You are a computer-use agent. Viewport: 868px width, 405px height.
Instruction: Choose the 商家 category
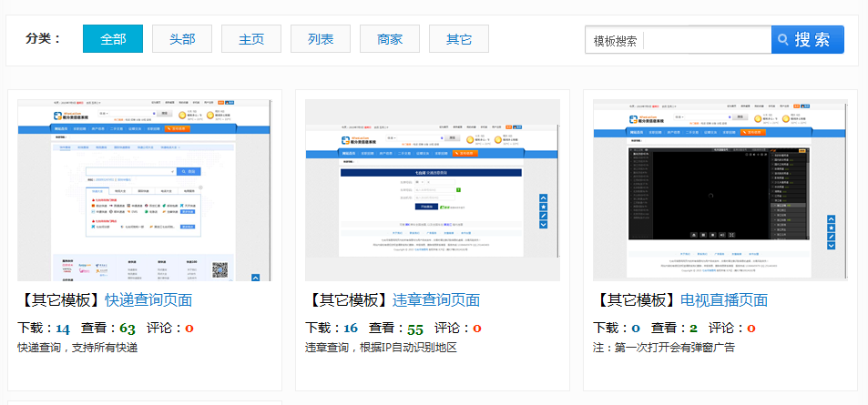pos(390,39)
